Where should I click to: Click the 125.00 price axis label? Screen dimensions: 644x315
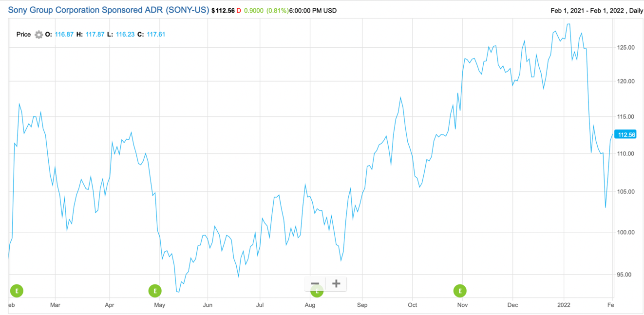[x=626, y=48]
